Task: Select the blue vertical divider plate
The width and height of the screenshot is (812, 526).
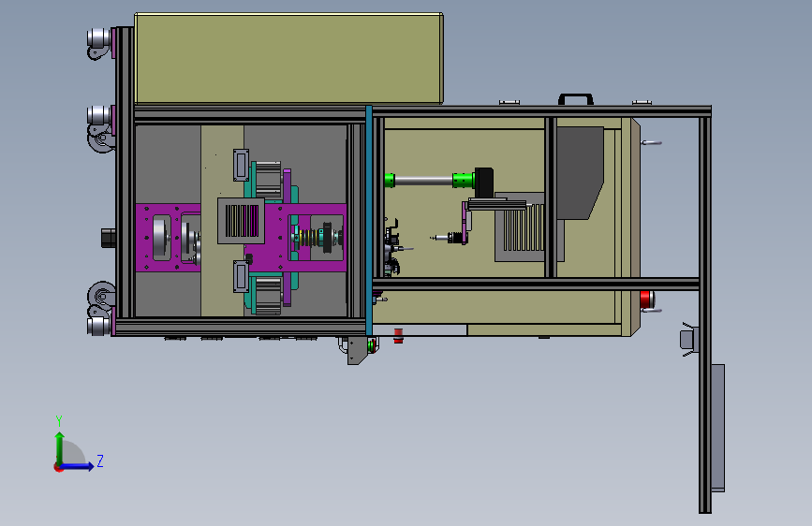Action: click(x=369, y=221)
